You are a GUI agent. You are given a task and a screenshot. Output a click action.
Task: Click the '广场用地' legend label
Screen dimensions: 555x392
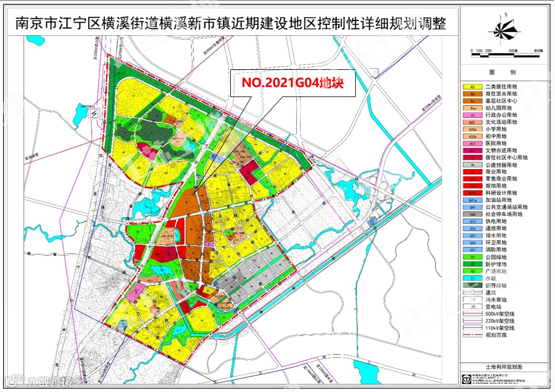(x=496, y=271)
